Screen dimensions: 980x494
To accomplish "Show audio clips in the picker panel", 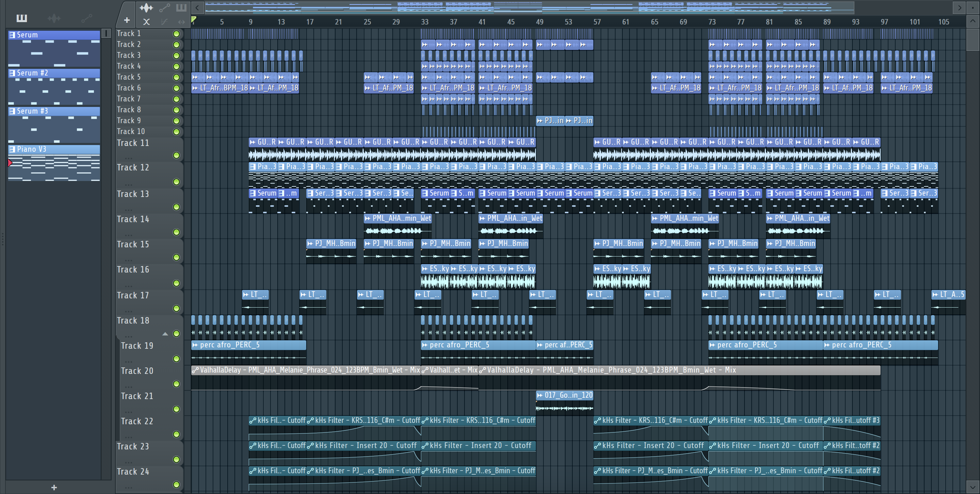I will (54, 18).
